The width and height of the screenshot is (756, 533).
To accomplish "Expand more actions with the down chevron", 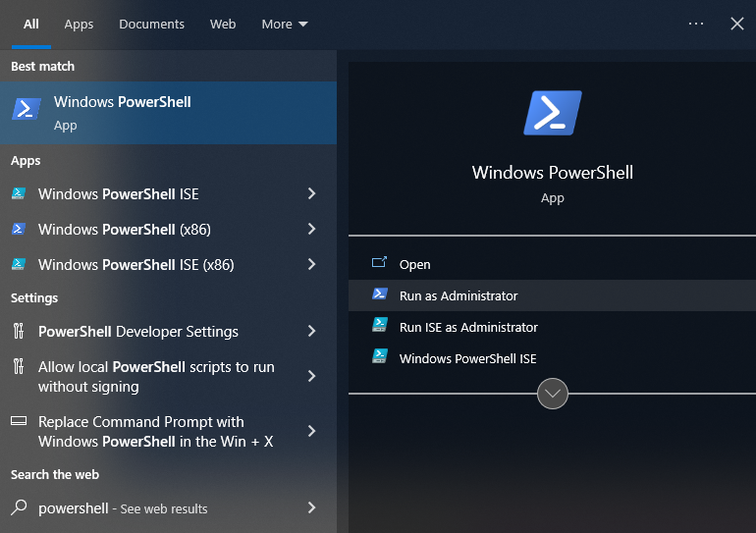I will pos(553,394).
